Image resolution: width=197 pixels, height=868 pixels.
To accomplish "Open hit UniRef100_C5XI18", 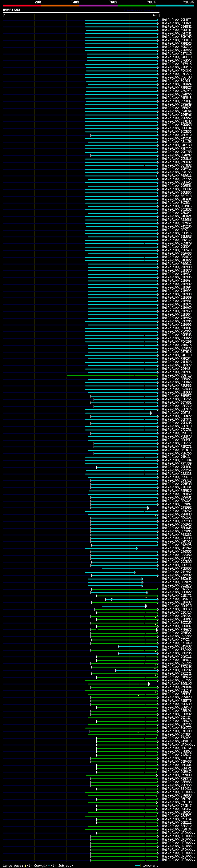I will [x=177, y=433].
